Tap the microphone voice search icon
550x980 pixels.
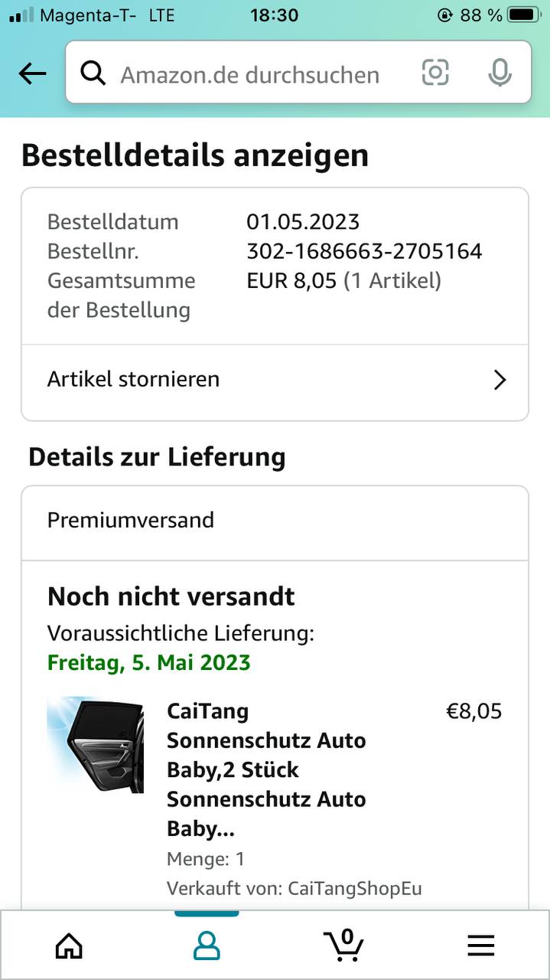[500, 73]
